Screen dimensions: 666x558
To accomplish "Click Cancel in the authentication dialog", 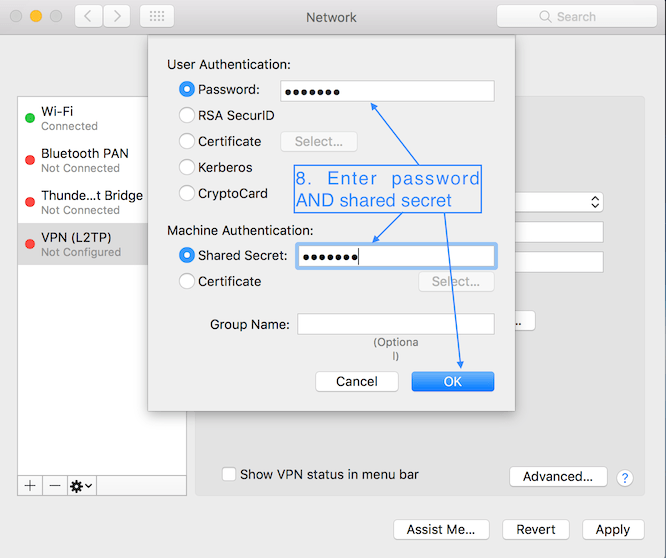I will pos(357,381).
